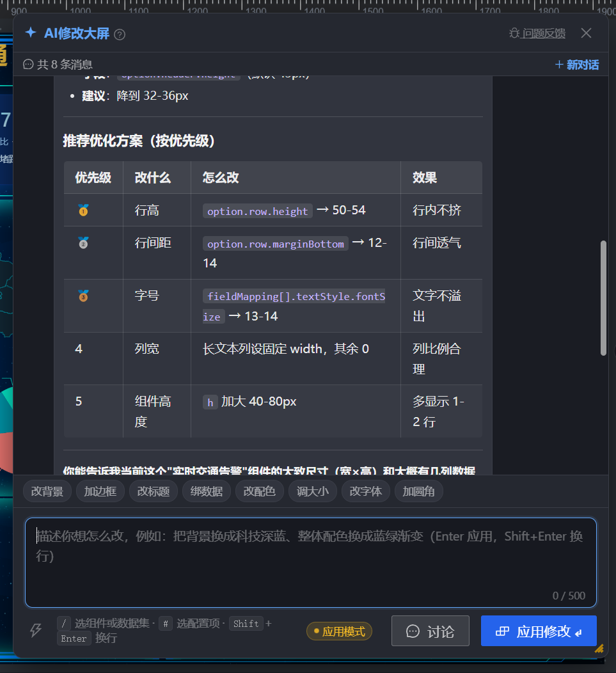Choose the 绑数据 quick suggestion chip
Image resolution: width=616 pixels, height=673 pixels.
pyautogui.click(x=207, y=491)
